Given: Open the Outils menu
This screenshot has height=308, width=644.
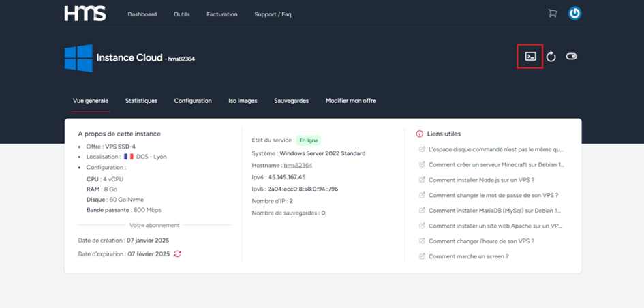Looking at the screenshot, I should [181, 14].
